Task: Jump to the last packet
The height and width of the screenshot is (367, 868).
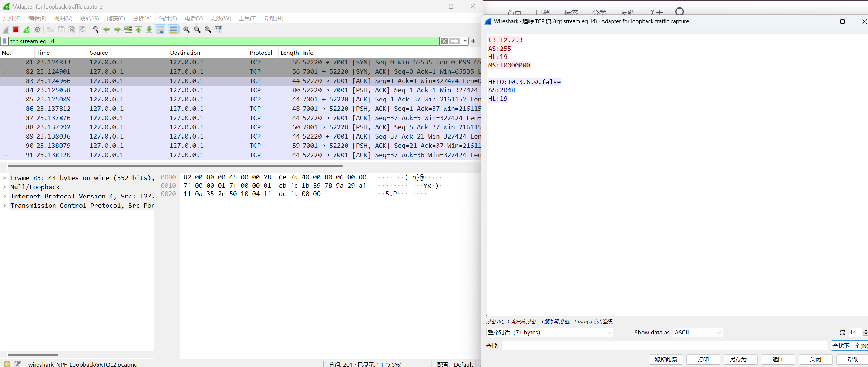Action: 149,30
